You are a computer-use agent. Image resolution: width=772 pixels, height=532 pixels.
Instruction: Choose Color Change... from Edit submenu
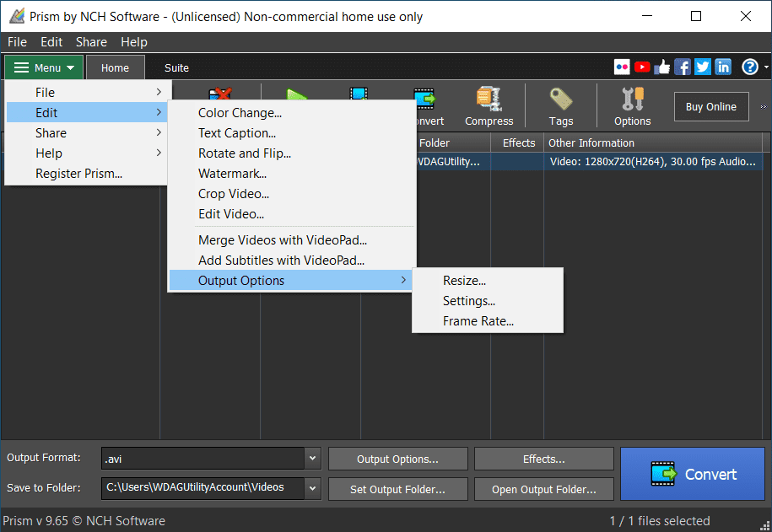click(x=291, y=113)
